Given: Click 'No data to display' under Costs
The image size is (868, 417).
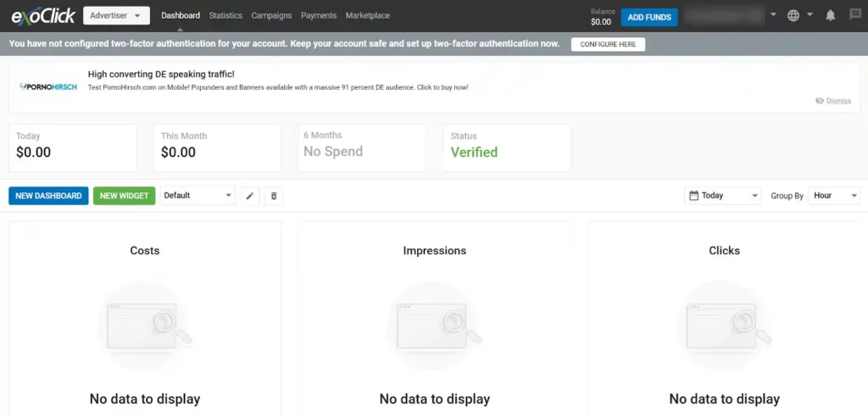Looking at the screenshot, I should [145, 398].
